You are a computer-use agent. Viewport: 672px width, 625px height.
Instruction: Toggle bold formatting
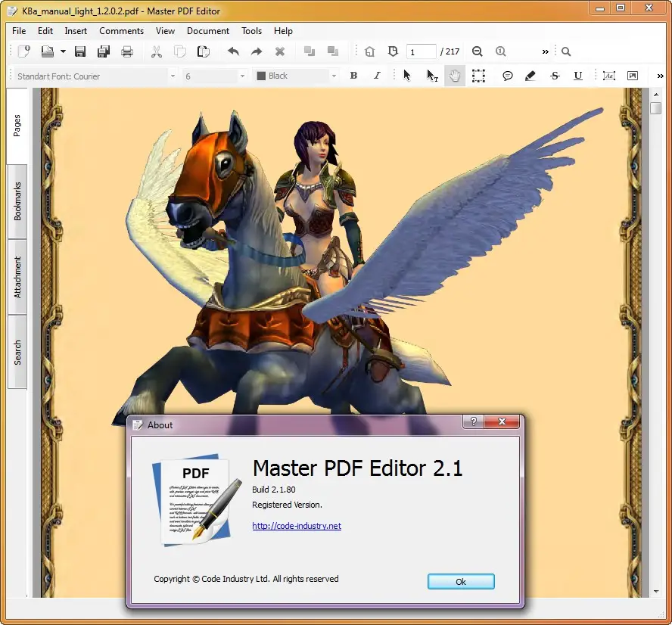click(353, 76)
